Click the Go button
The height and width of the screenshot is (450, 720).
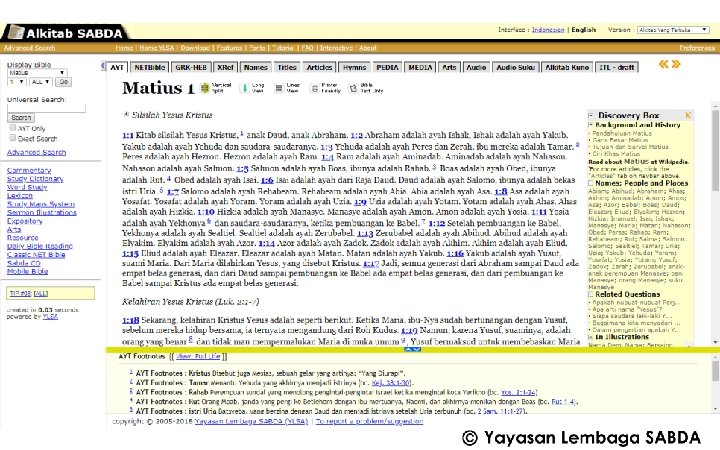(x=64, y=82)
